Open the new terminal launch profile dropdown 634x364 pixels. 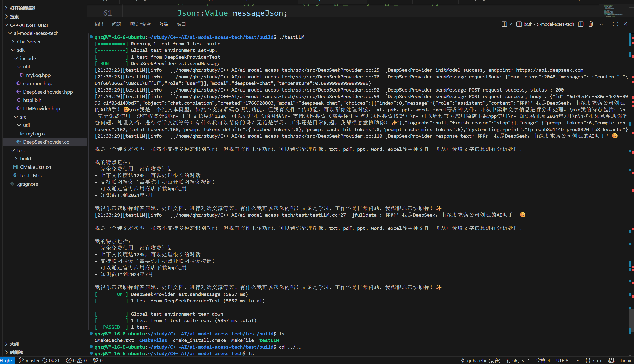[x=510, y=24]
